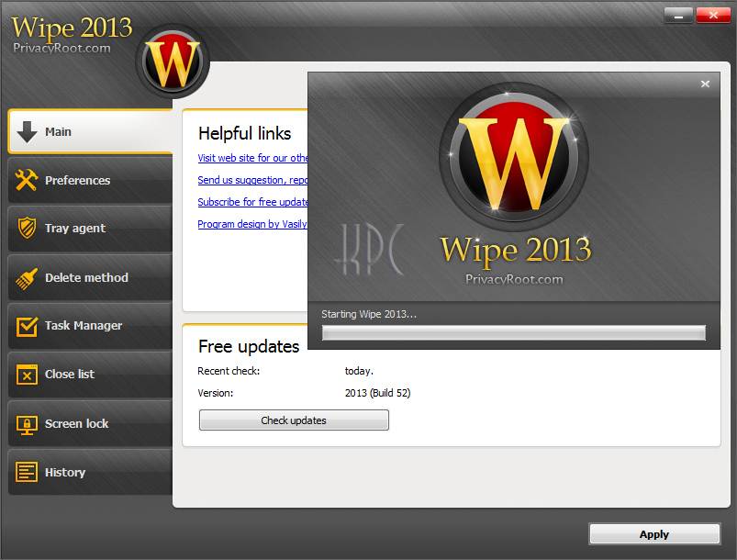This screenshot has width=737, height=560.
Task: Click the Close list X-window icon
Action: [x=27, y=375]
